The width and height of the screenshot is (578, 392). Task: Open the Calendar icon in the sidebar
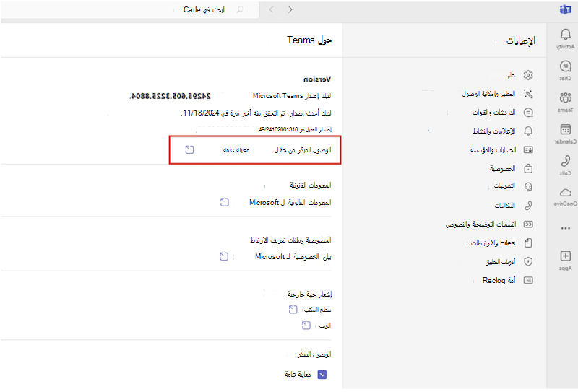pyautogui.click(x=566, y=129)
